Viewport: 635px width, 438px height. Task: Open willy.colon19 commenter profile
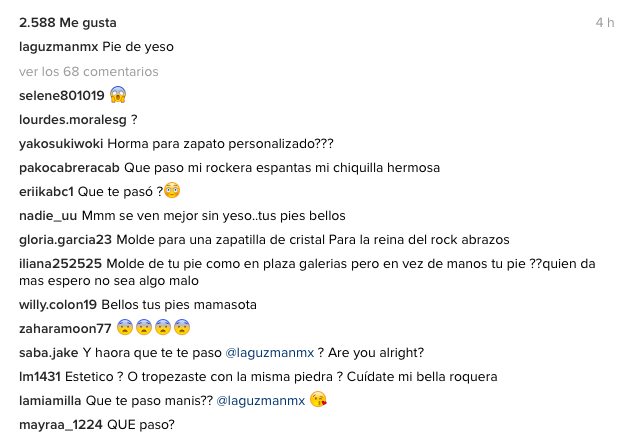[x=58, y=305]
